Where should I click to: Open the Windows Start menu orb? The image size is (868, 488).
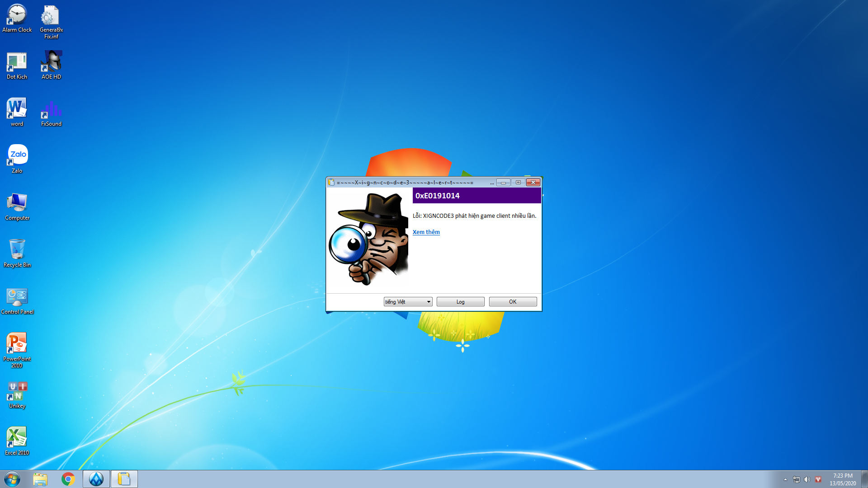pyautogui.click(x=12, y=479)
